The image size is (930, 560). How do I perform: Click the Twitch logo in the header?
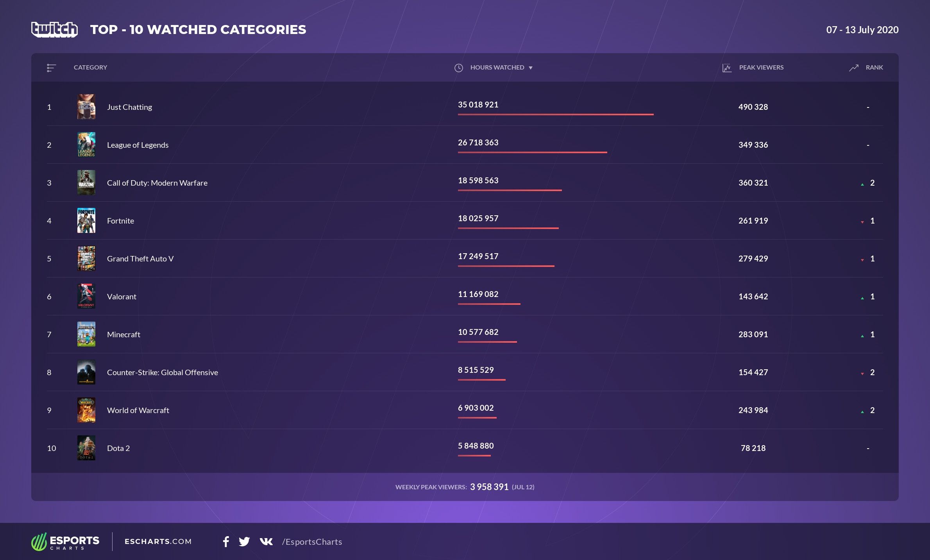click(54, 30)
